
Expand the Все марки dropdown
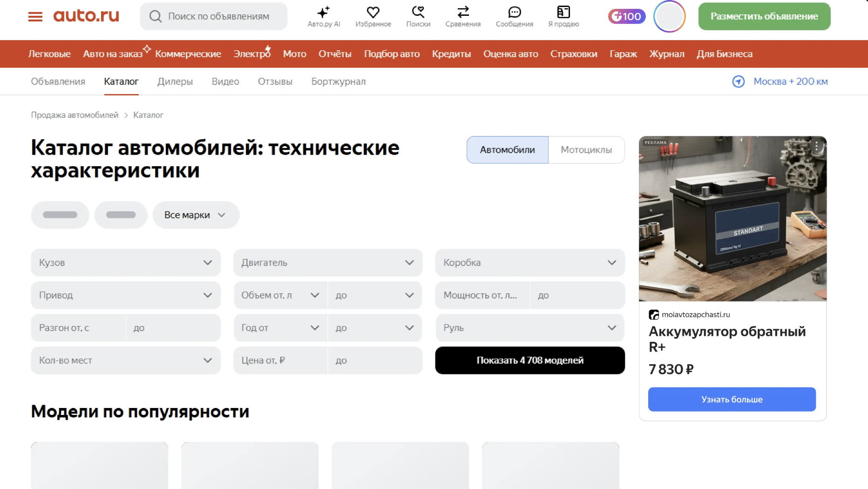[x=196, y=215]
